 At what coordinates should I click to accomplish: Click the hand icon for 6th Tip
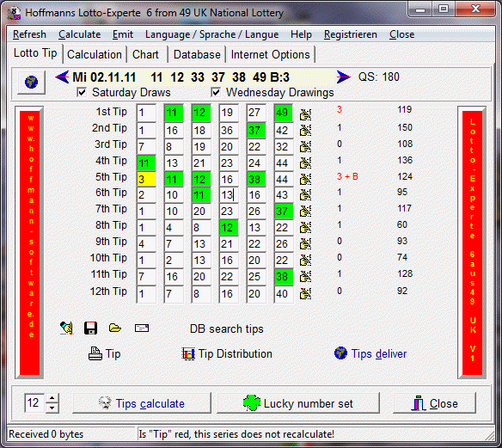pyautogui.click(x=305, y=194)
